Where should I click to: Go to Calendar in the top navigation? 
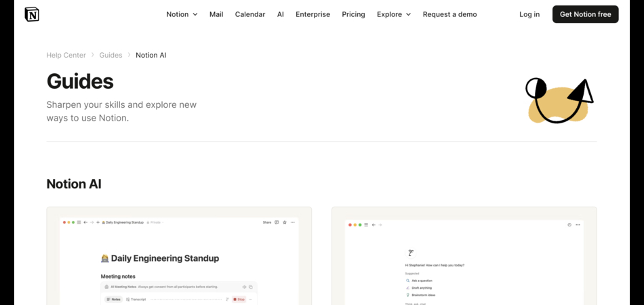pos(250,14)
